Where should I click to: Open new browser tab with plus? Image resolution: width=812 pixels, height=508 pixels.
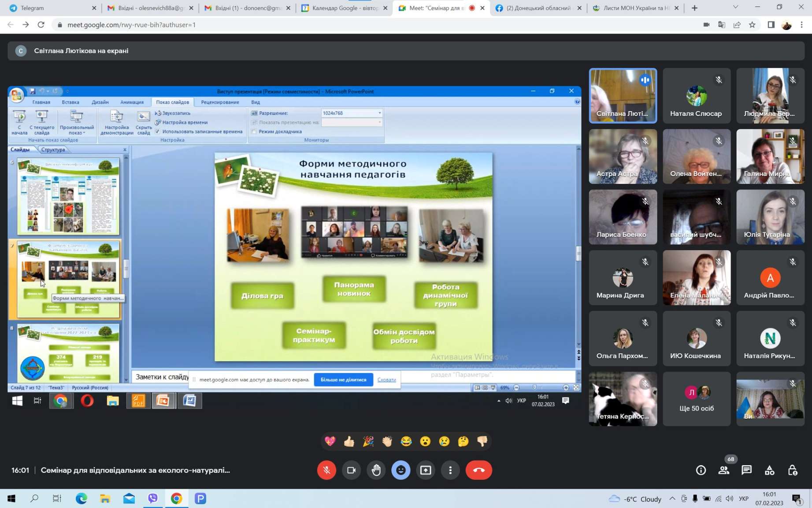tap(694, 8)
